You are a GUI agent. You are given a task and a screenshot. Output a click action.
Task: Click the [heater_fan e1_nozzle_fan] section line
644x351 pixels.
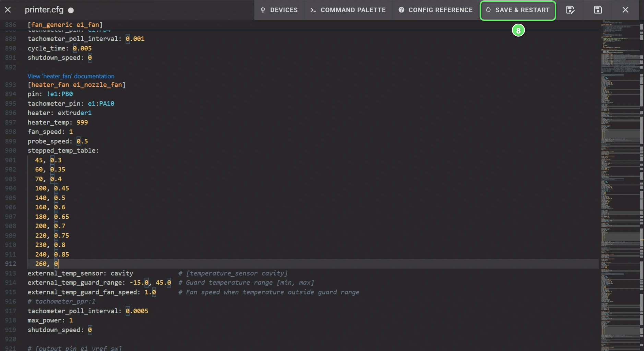tap(76, 85)
